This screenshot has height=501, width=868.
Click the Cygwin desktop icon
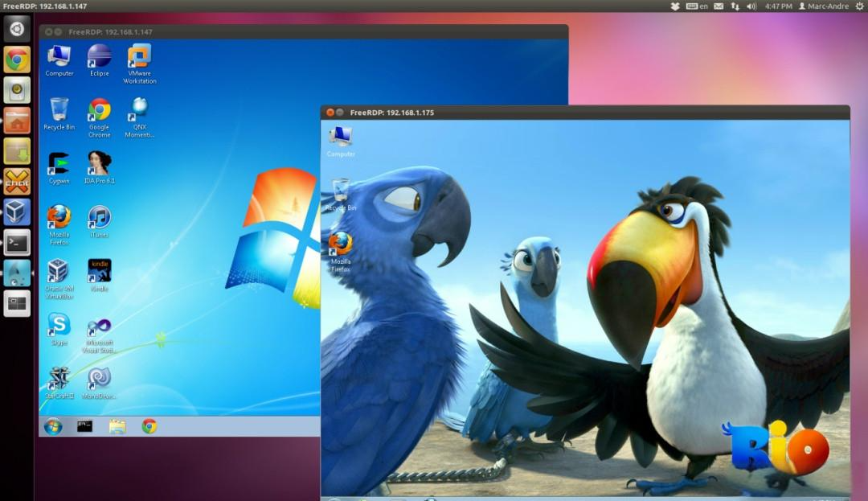pos(59,164)
